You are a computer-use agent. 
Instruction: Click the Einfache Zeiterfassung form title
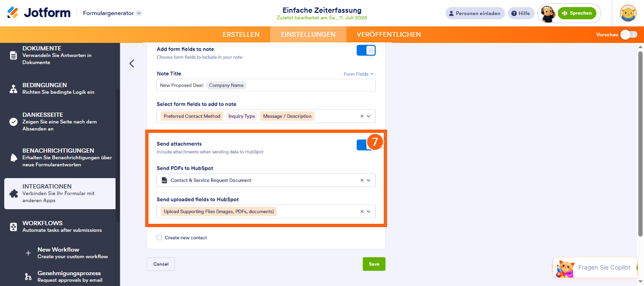322,10
